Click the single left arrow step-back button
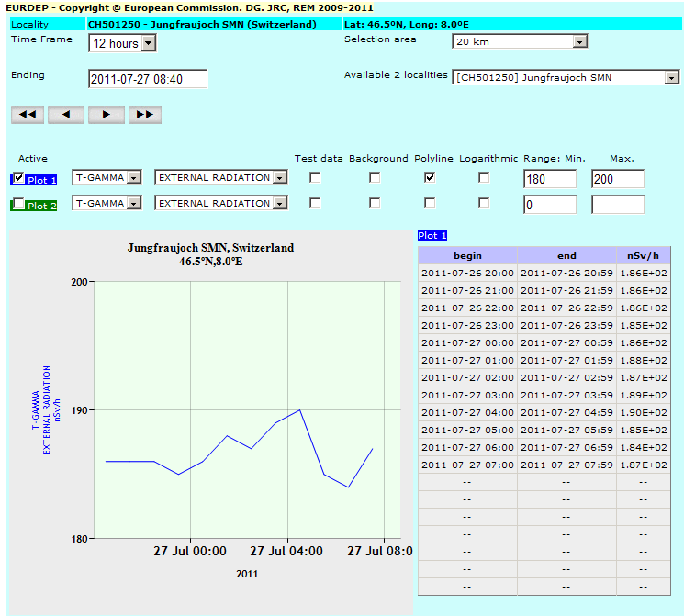The width and height of the screenshot is (684, 616). (66, 115)
